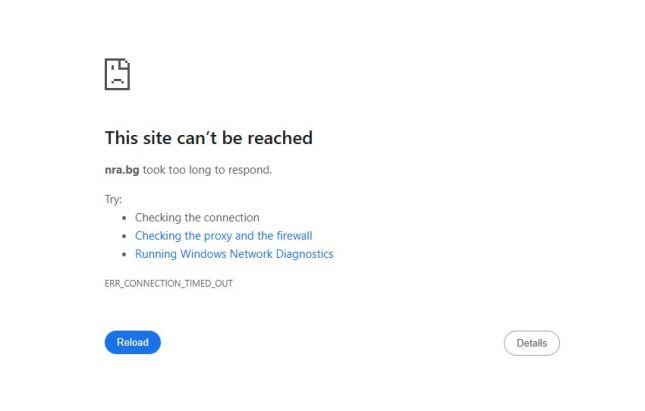Click the word "firewall" in the blue link
645x411 pixels.
coord(294,236)
